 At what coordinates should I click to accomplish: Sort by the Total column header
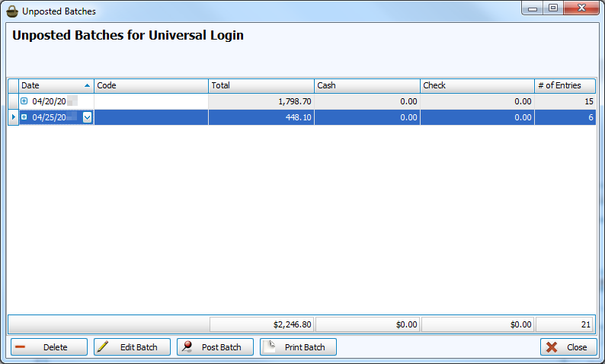tap(261, 86)
